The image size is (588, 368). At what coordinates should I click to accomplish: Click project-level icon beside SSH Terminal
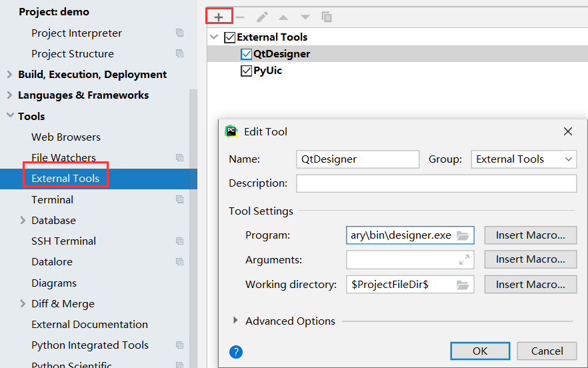click(179, 241)
